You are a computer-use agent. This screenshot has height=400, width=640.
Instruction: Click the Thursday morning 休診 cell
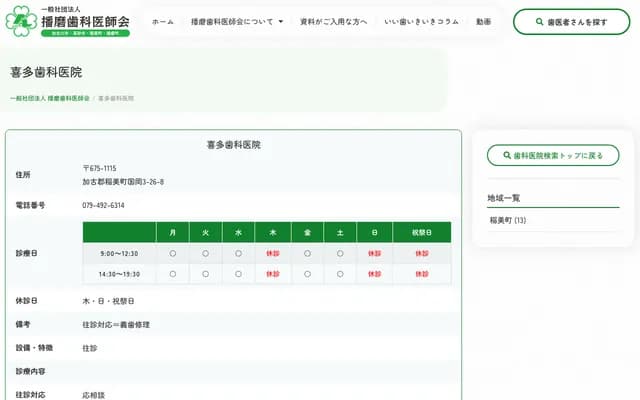click(x=273, y=253)
